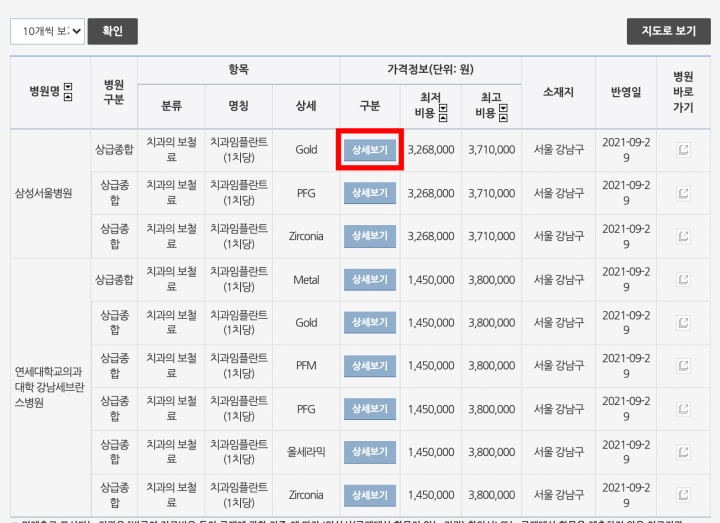
Task: Sort 병원명 column ascending with up-arrow icon
Action: coord(68,96)
